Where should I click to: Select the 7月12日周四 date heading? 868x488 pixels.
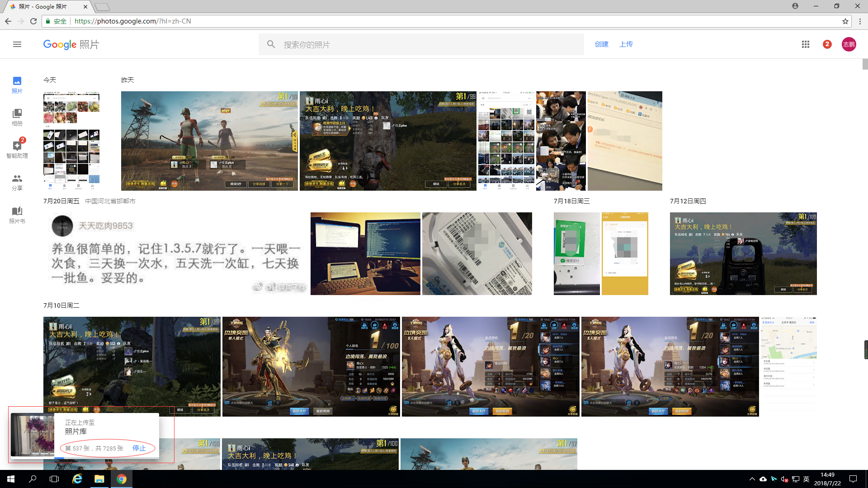688,201
